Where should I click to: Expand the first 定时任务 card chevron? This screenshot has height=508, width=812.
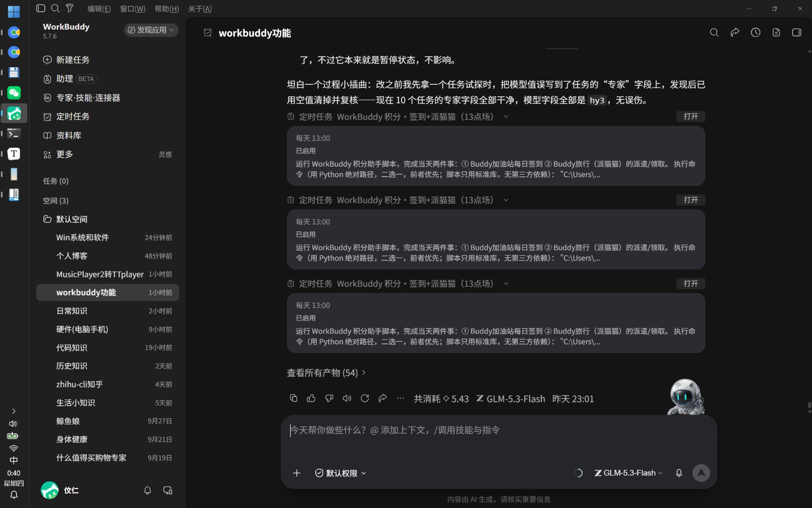(x=506, y=116)
